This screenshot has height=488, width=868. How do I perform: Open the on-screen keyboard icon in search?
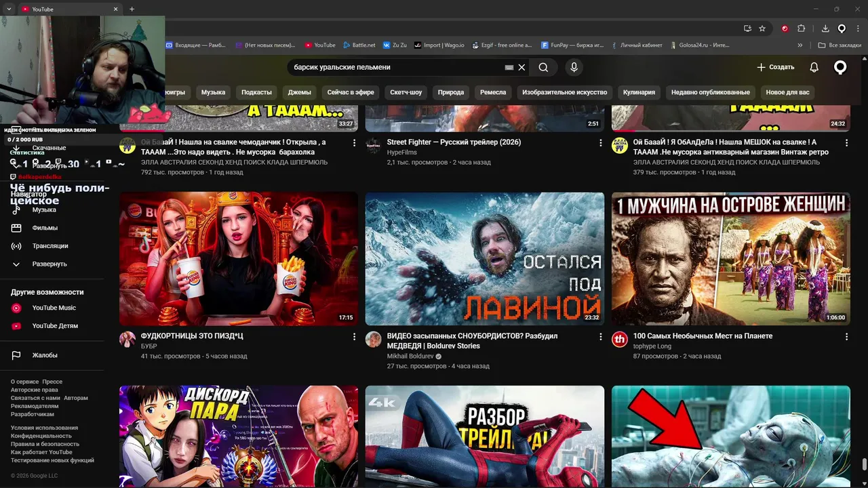point(509,67)
